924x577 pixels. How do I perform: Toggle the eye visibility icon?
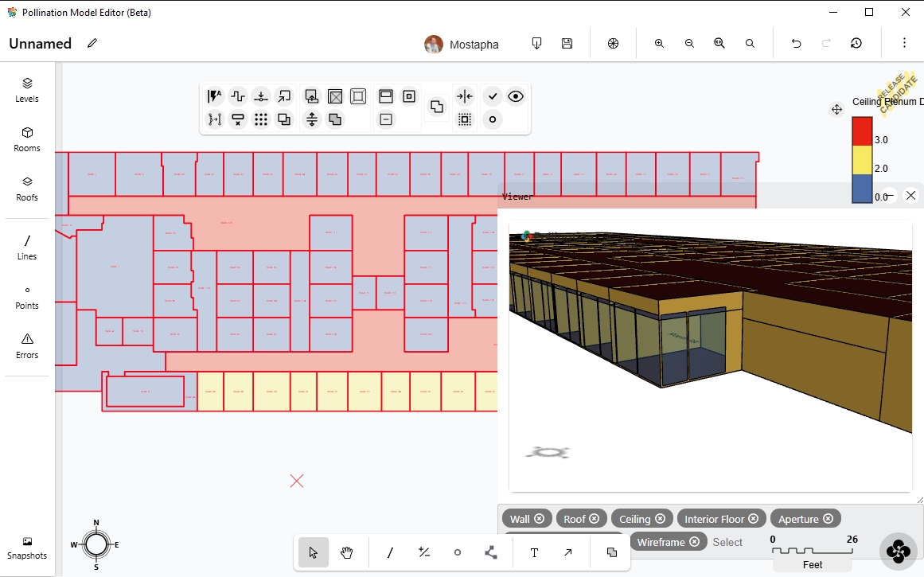516,96
